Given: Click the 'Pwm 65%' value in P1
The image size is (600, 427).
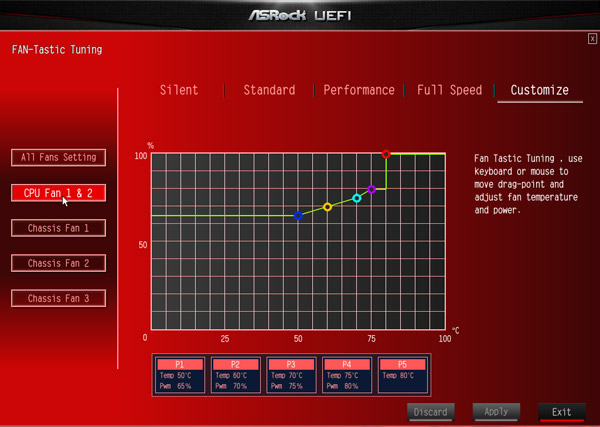Looking at the screenshot, I should (x=176, y=386).
